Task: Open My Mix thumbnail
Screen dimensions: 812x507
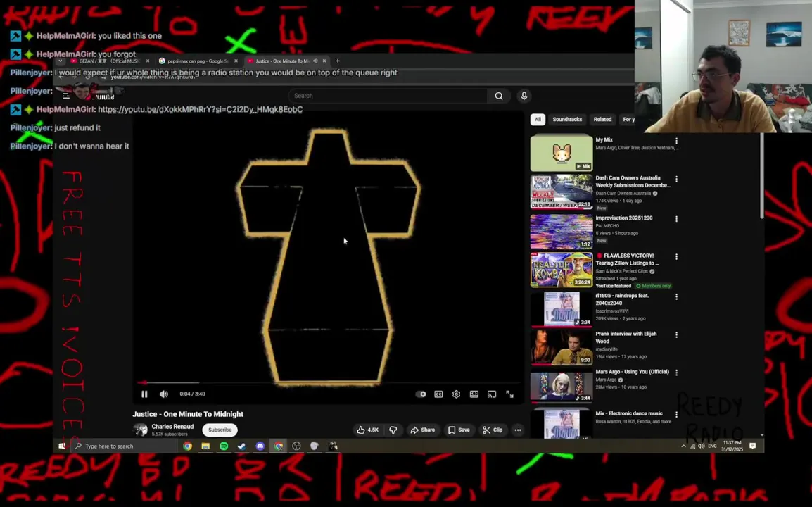Action: [x=562, y=154]
